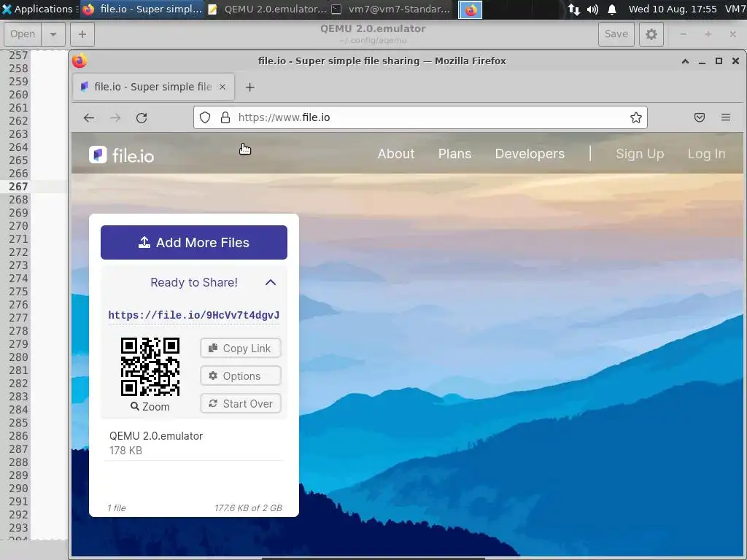Viewport: 747px width, 560px height.
Task: Reload the file.io page
Action: pos(142,117)
